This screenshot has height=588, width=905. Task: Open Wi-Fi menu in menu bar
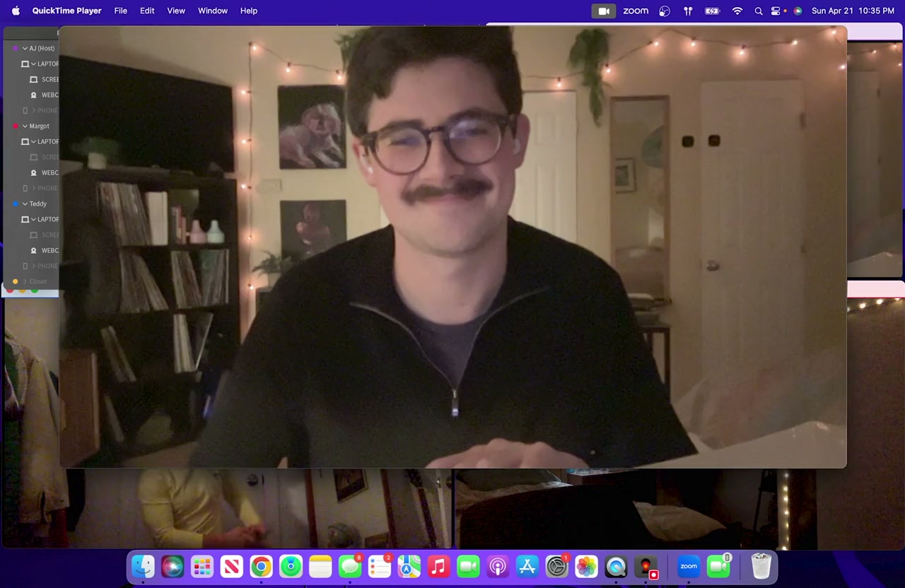click(737, 11)
